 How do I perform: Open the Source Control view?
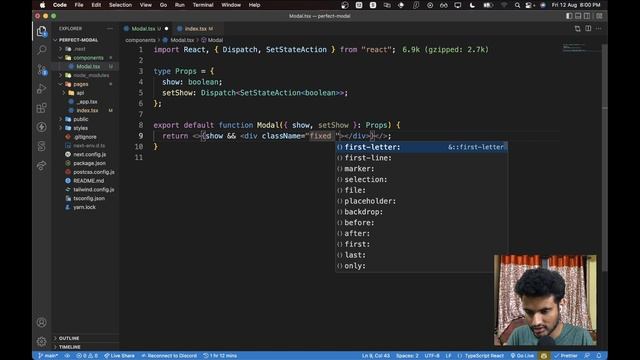(42, 69)
